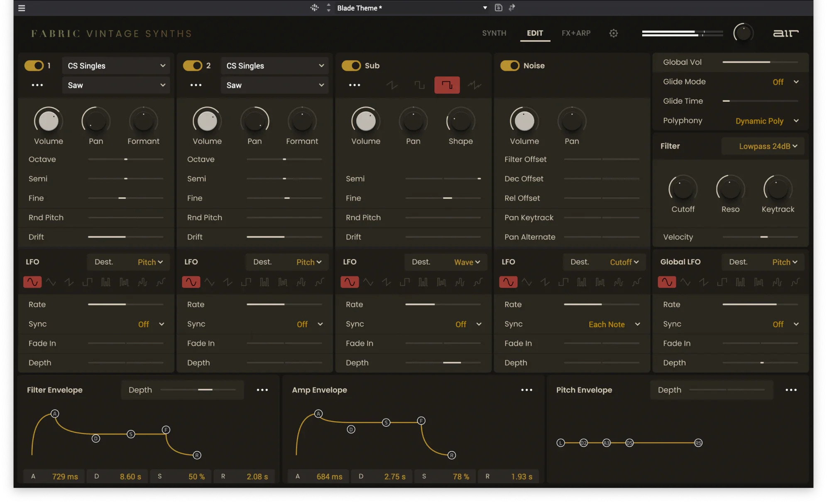The image size is (827, 504).
Task: Open Oscillator 1 Saw waveform dropdown
Action: (x=116, y=85)
